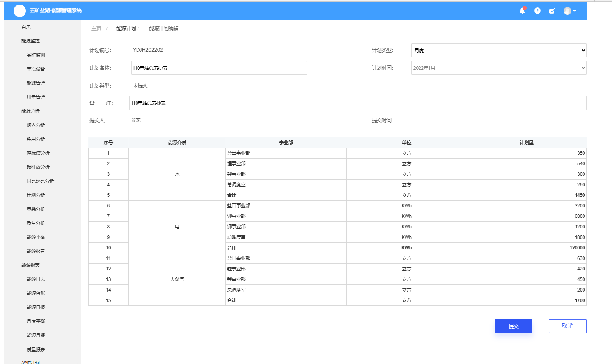This screenshot has width=612, height=364.
Task: Open 能源台账 in the sidebar
Action: [x=36, y=293]
